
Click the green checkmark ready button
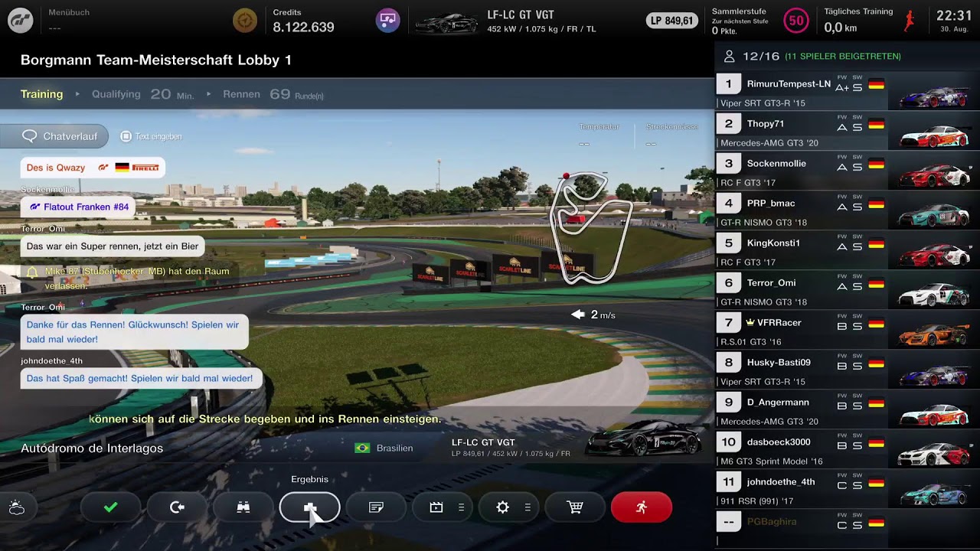110,507
